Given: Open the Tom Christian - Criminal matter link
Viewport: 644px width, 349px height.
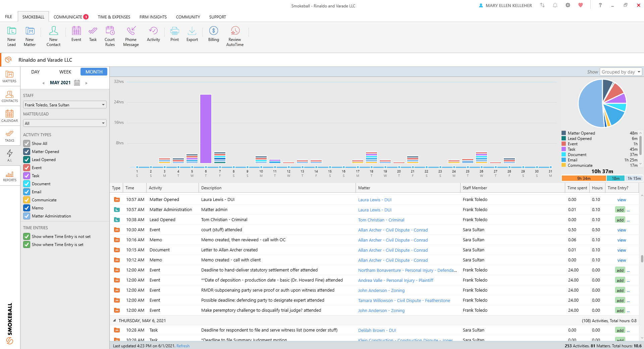Looking at the screenshot, I should [381, 220].
